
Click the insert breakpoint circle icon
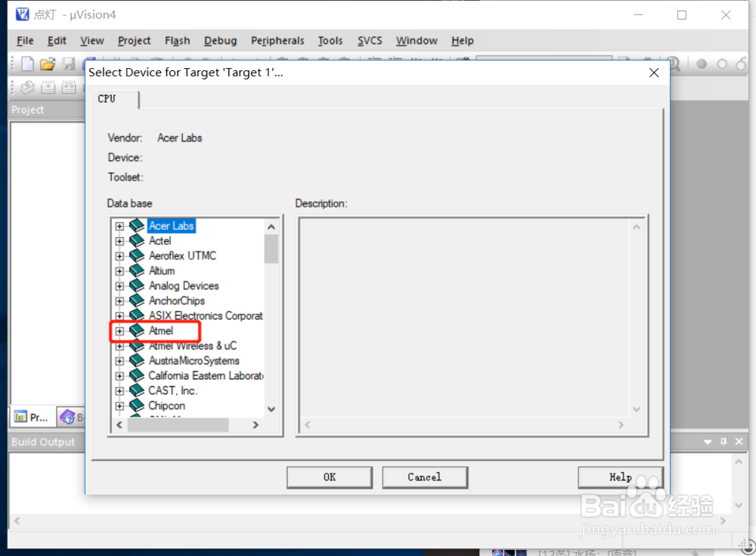(x=702, y=63)
